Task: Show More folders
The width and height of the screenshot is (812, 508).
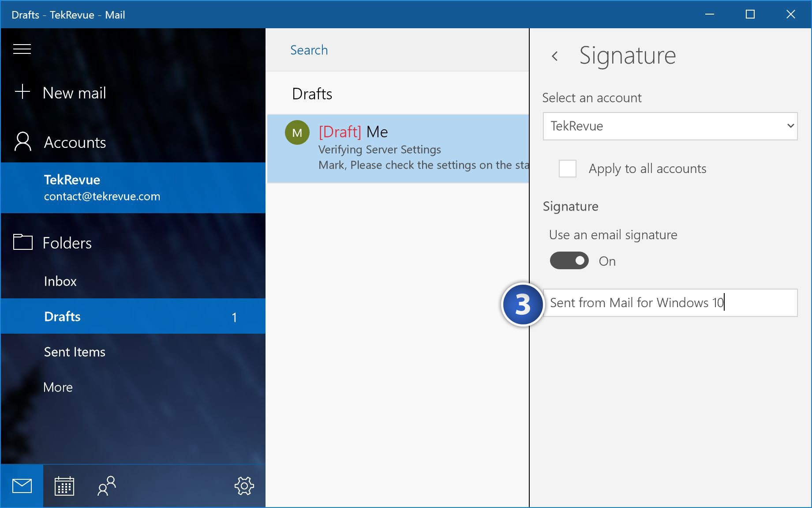Action: point(133,387)
